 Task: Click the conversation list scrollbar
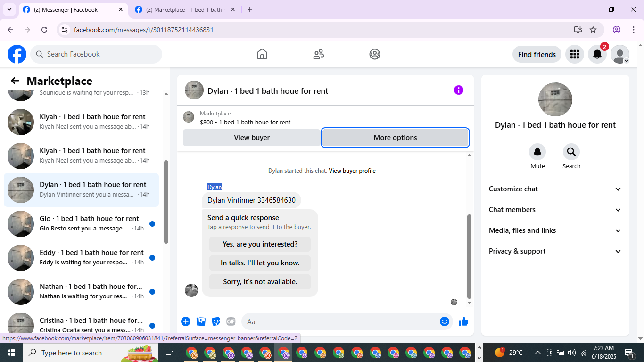point(166,202)
